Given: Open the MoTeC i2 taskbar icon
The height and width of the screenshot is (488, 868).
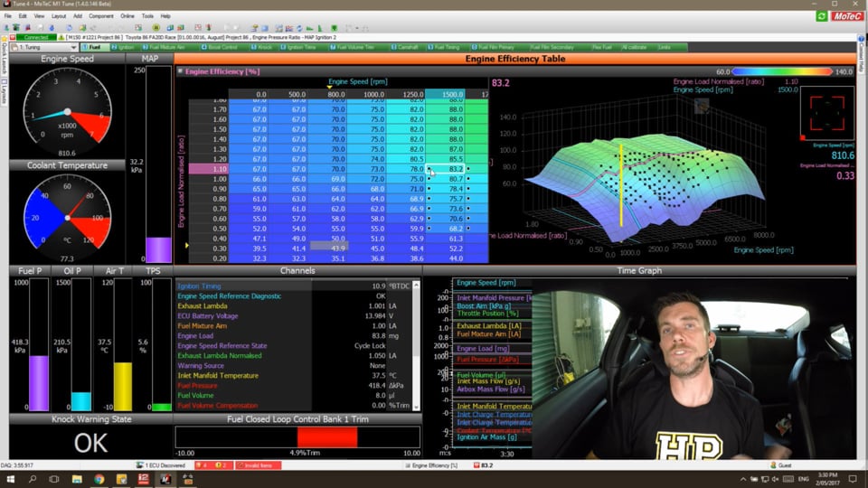Looking at the screenshot, I should pyautogui.click(x=144, y=479).
